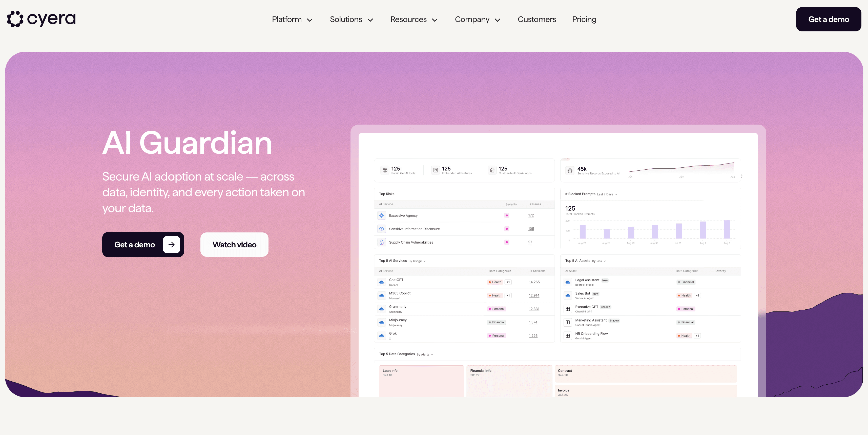The width and height of the screenshot is (868, 435).
Task: Open the Customers page from the navigation
Action: (536, 19)
